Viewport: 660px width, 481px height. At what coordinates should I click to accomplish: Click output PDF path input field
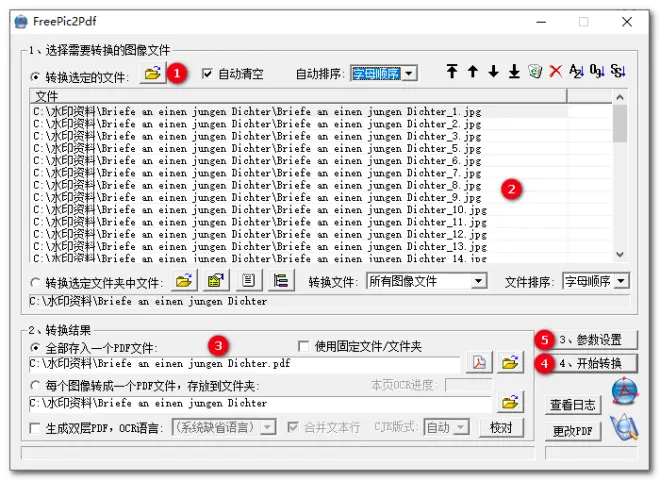(245, 364)
